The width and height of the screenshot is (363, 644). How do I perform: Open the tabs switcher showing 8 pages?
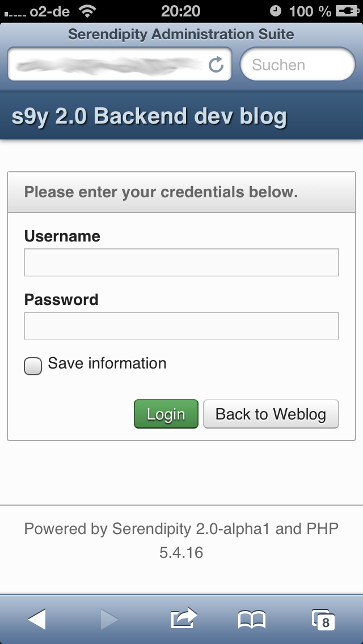(x=323, y=620)
